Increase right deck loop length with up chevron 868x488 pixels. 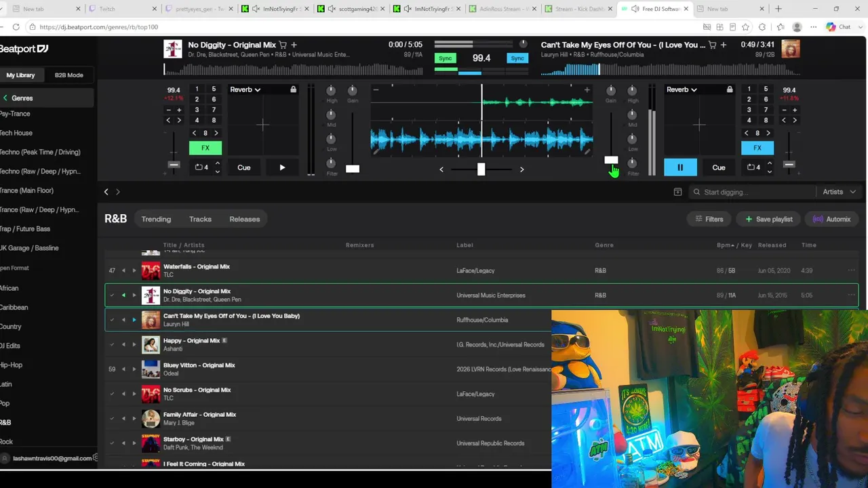(769, 163)
